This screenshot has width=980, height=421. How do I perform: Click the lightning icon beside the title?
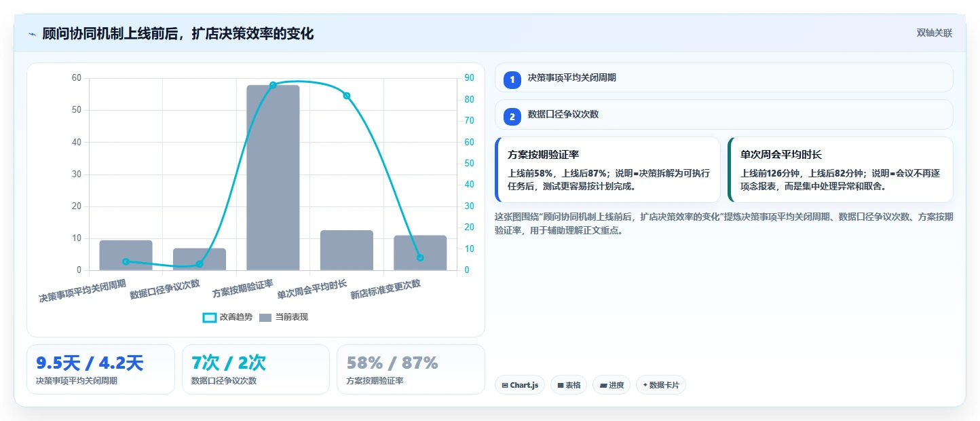(x=32, y=34)
